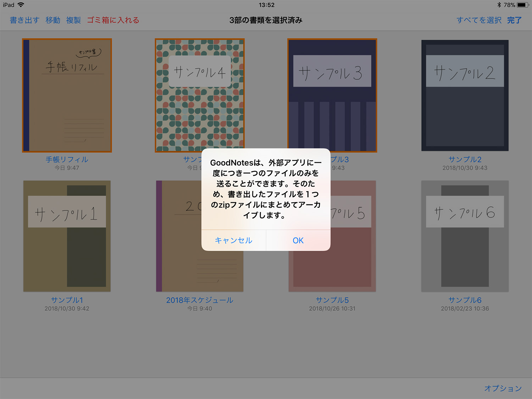This screenshot has width=532, height=399.
Task: Select the 手帳リフィル notebook cover
Action: [x=67, y=95]
